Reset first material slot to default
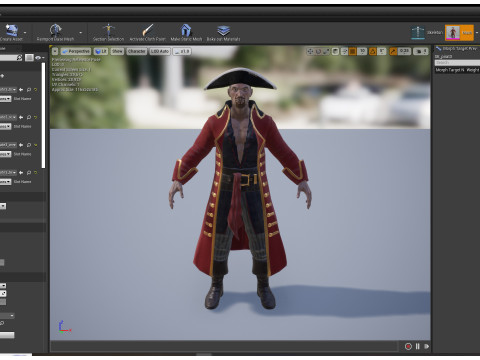 tap(36, 89)
